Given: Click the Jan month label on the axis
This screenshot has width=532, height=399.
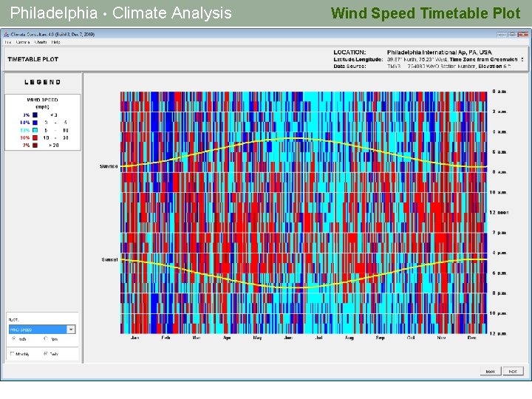Looking at the screenshot, I should [134, 338].
